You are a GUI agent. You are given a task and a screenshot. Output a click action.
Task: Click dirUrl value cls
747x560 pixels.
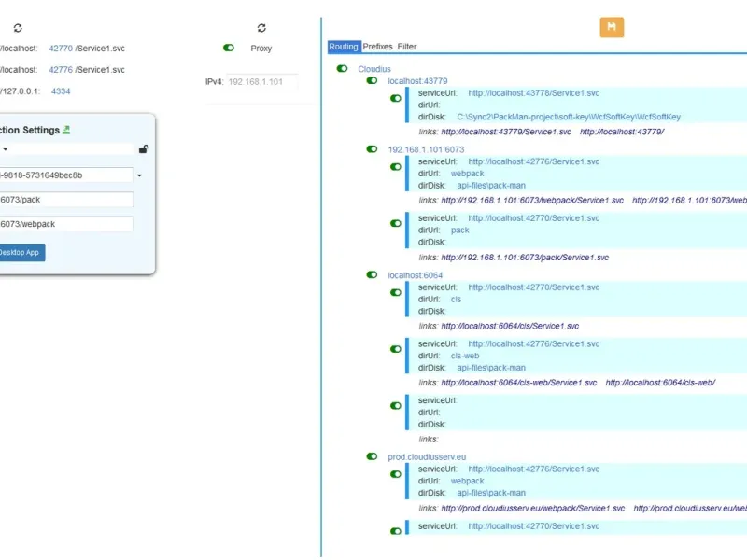click(456, 299)
